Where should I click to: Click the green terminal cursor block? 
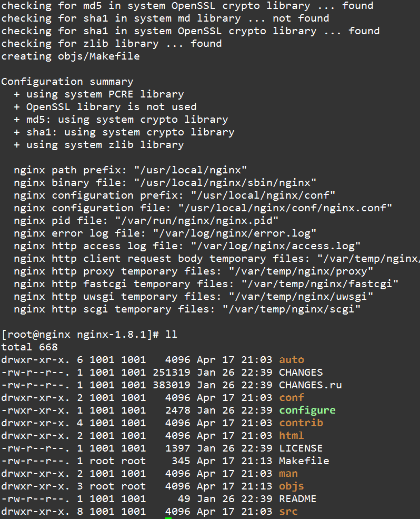[x=168, y=517]
